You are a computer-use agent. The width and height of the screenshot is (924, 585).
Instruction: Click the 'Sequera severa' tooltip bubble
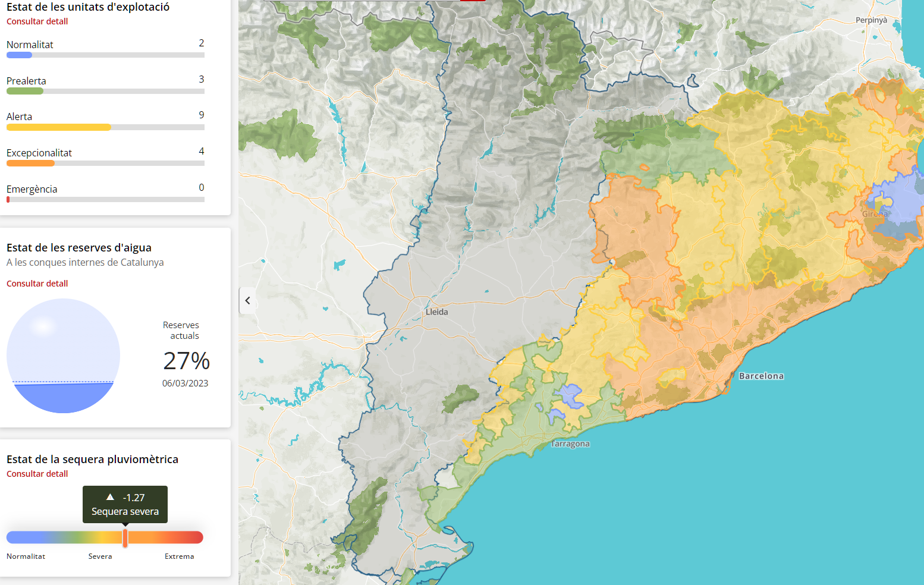(x=125, y=505)
